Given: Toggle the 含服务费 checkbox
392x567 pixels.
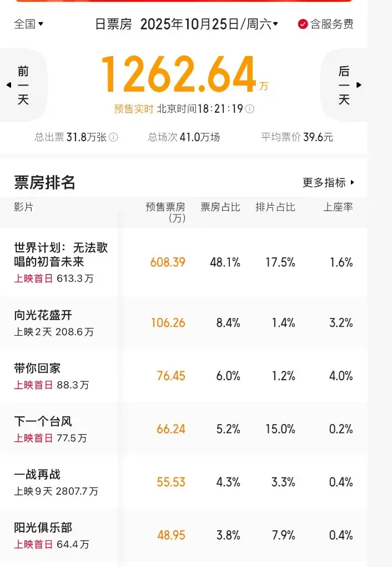Looking at the screenshot, I should (326, 24).
